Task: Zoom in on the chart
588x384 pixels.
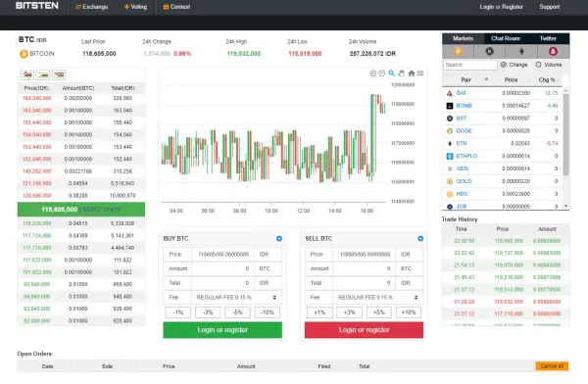Action: pos(372,73)
